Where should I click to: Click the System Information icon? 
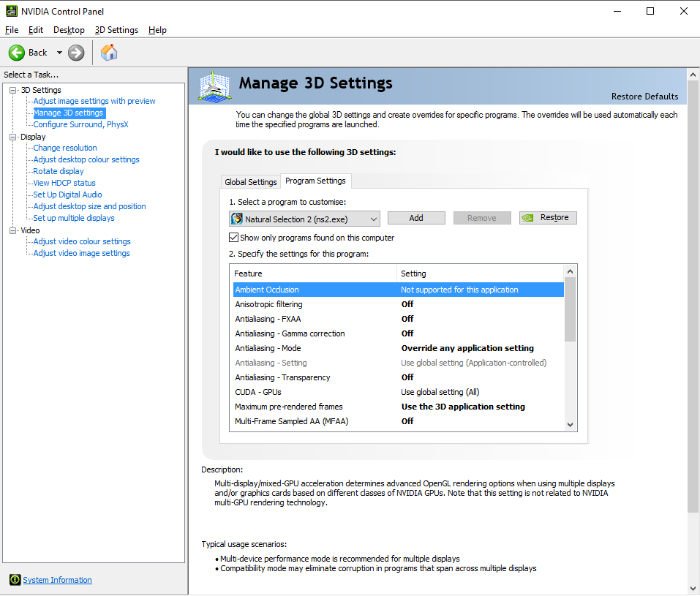15,579
